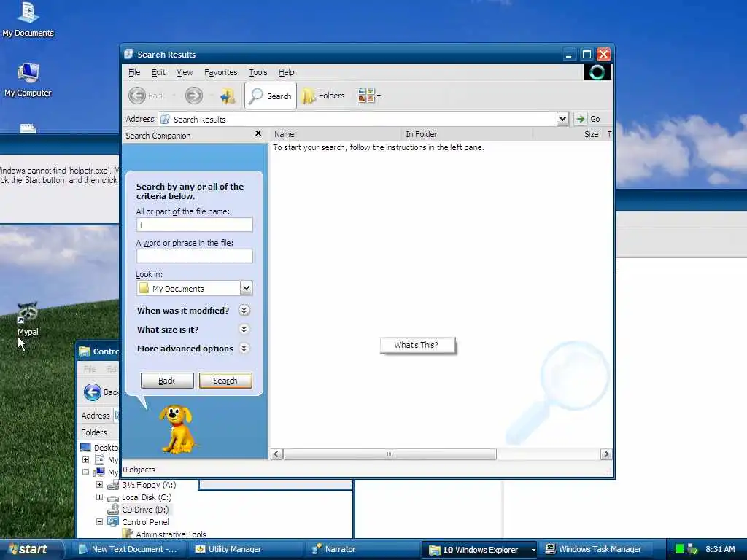
Task: Click Back arrow in Control Panel window
Action: (x=93, y=392)
